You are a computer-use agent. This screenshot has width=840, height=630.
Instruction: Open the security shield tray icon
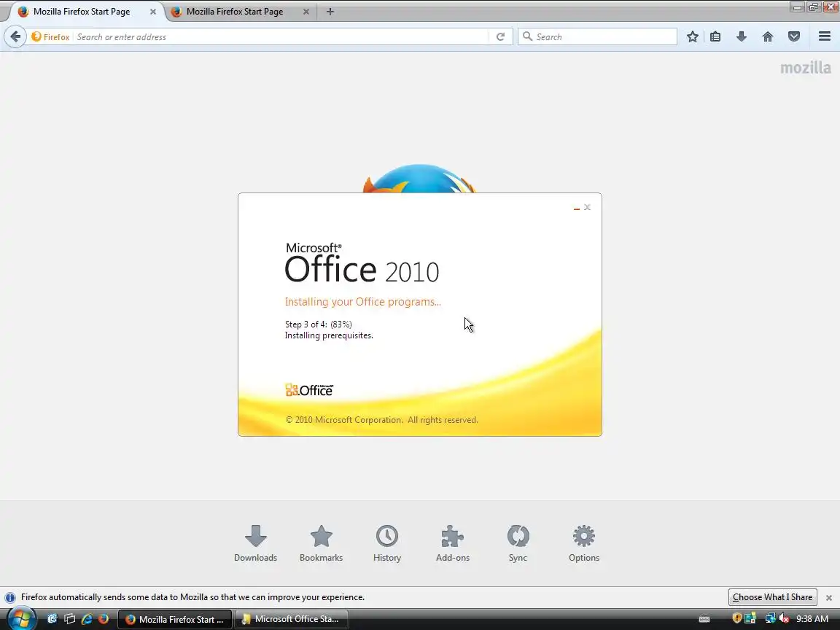pos(736,618)
